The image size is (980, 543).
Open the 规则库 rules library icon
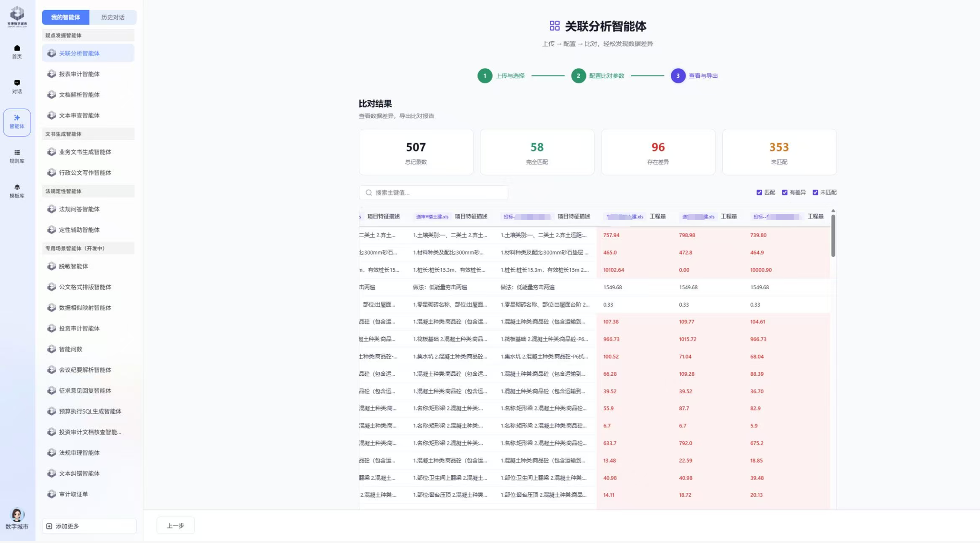tap(17, 152)
